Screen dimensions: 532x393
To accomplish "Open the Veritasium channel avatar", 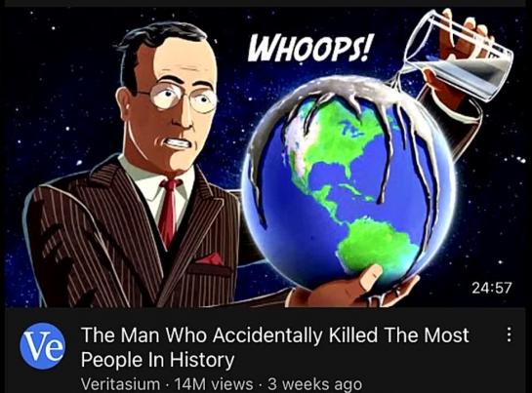I will point(42,346).
